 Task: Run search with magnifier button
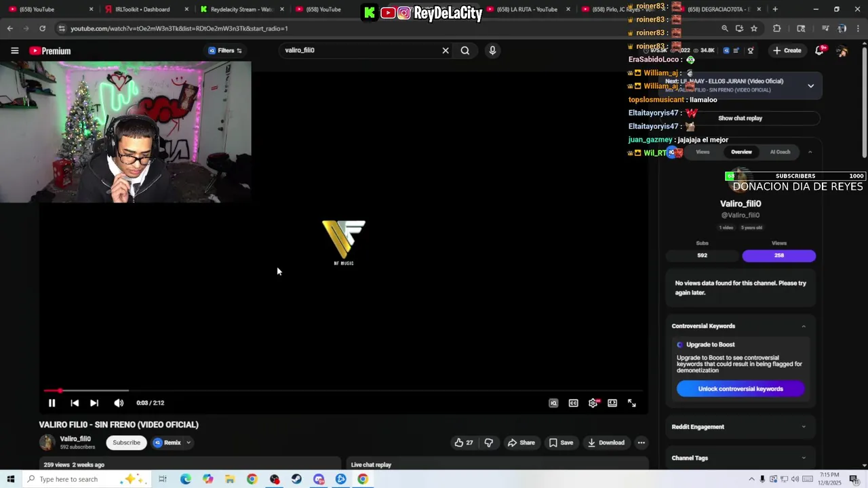pyautogui.click(x=465, y=50)
